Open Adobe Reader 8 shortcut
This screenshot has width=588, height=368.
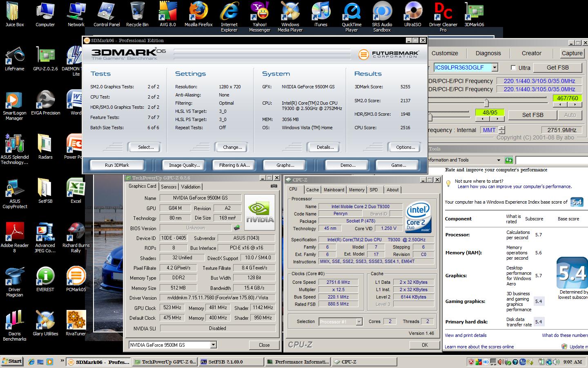click(14, 238)
